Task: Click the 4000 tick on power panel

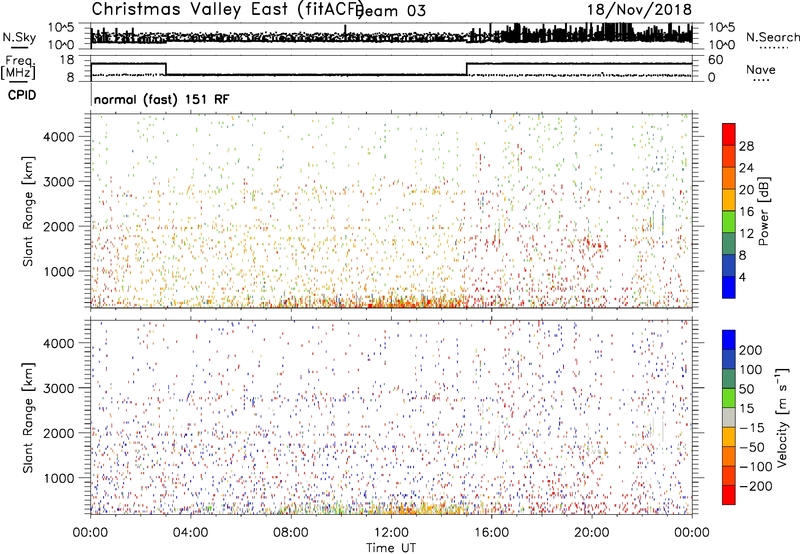Action: [58, 137]
